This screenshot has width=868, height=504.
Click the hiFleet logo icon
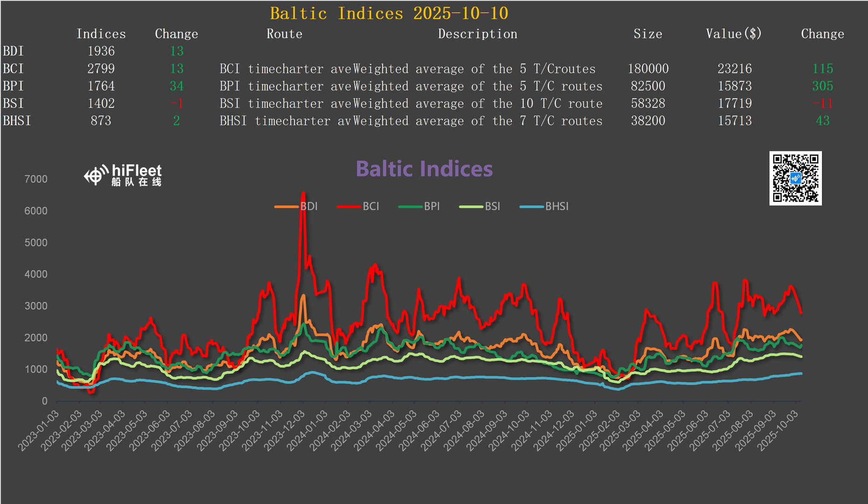pyautogui.click(x=95, y=175)
